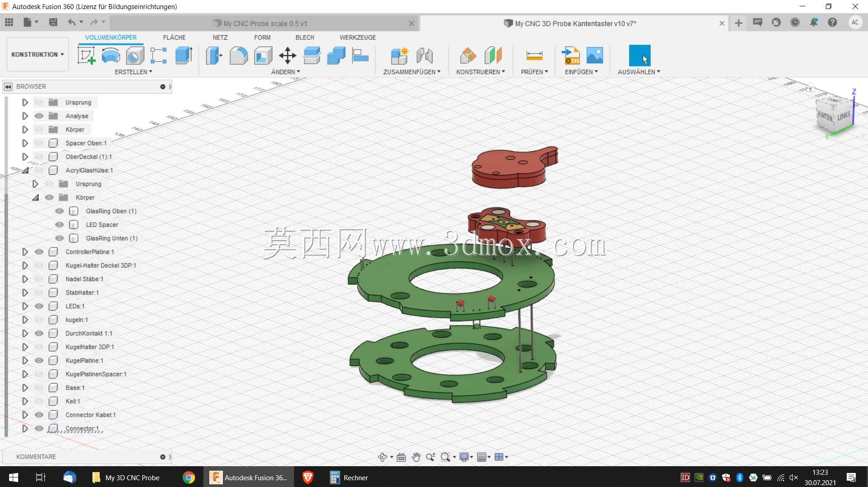Hide the GlasRing Oben (1) body
The height and width of the screenshot is (487, 868).
pyautogui.click(x=59, y=211)
